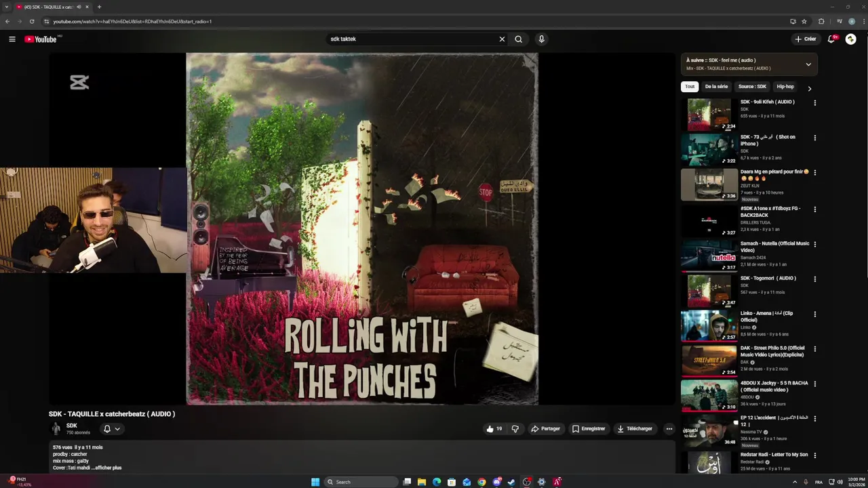Open options for Redstar Radi video
The height and width of the screenshot is (488, 868).
(815, 455)
